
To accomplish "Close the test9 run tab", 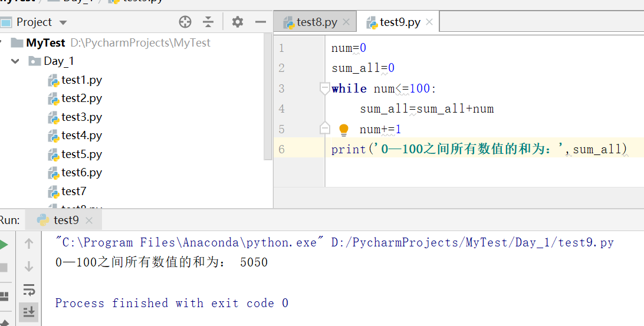I will tap(88, 221).
